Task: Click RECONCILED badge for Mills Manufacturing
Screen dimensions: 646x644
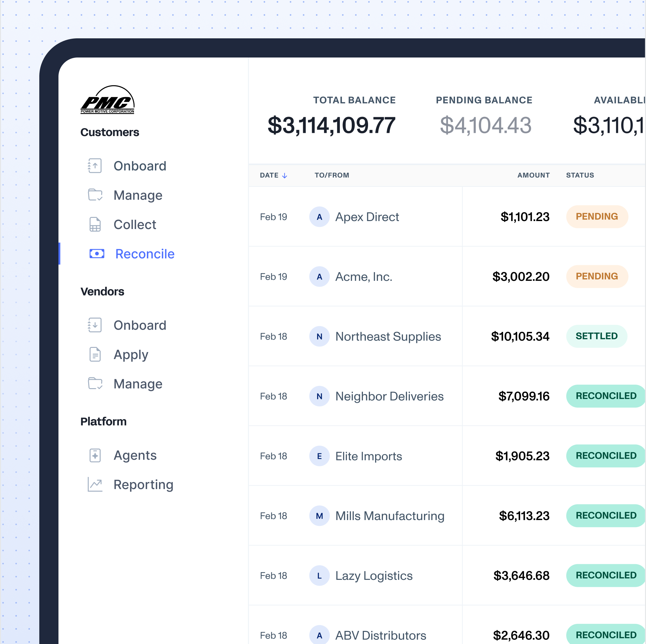Action: (606, 516)
